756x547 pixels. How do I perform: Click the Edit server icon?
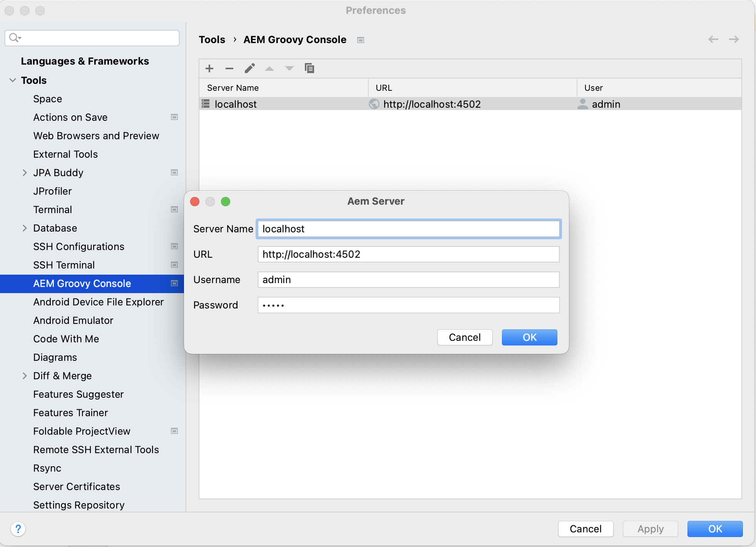coord(249,68)
